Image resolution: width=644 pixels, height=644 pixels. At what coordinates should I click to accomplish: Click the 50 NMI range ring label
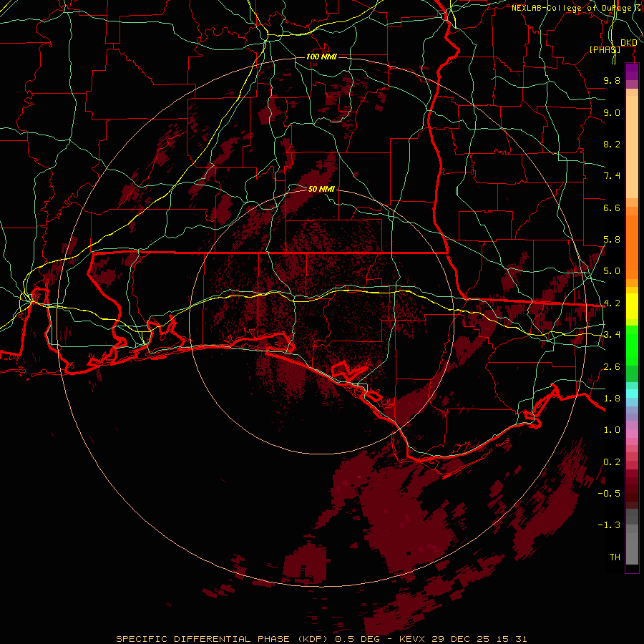[321, 189]
